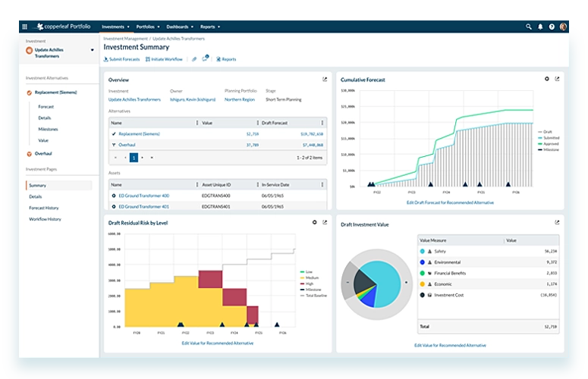Viewport: 588px width, 379px height.
Task: Go to page 1 in Alternatives pager
Action: 134,158
